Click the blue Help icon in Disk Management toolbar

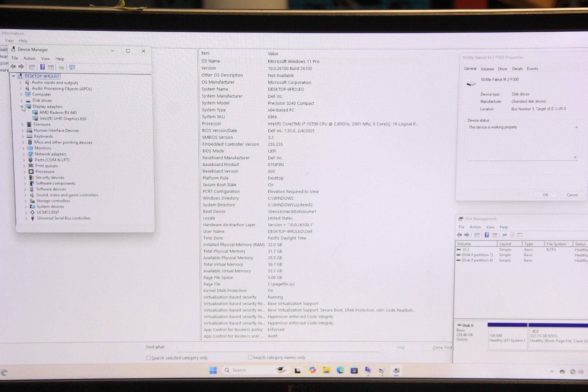pyautogui.click(x=487, y=235)
